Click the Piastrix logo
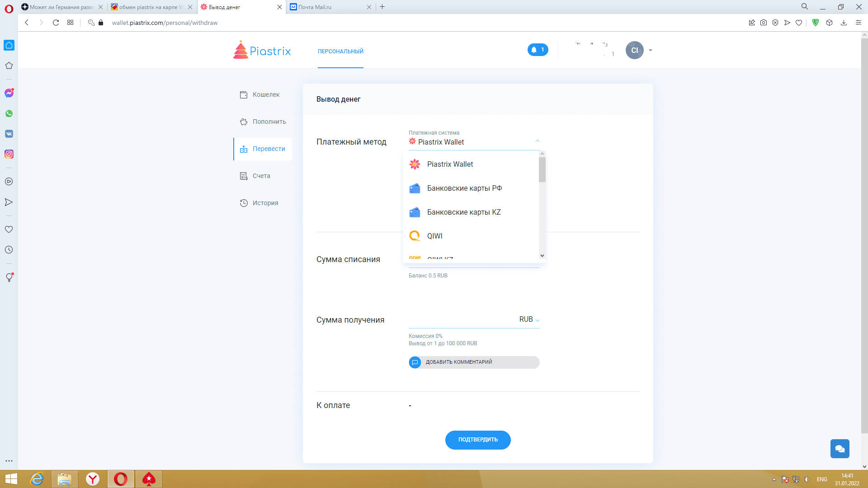Screen dimensions: 868x488 [x=262, y=50]
